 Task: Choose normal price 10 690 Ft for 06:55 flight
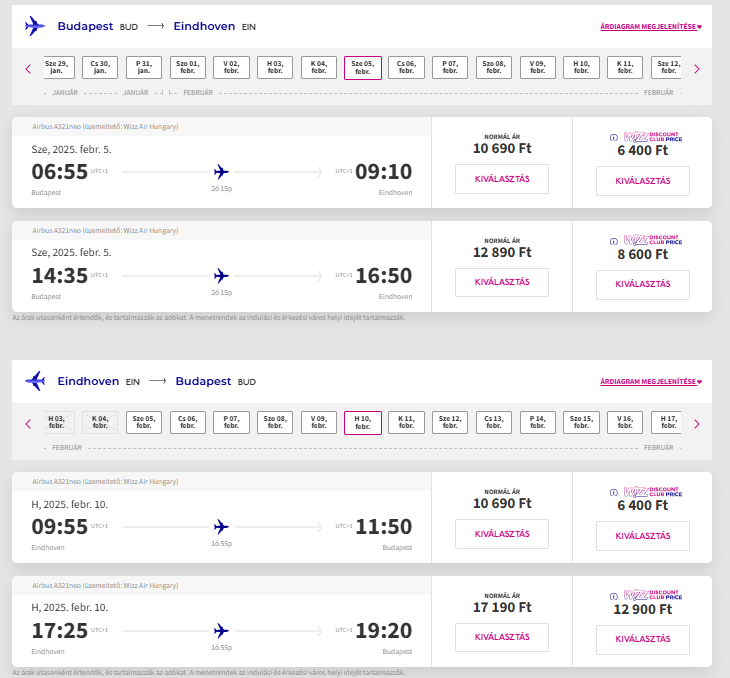click(x=502, y=179)
